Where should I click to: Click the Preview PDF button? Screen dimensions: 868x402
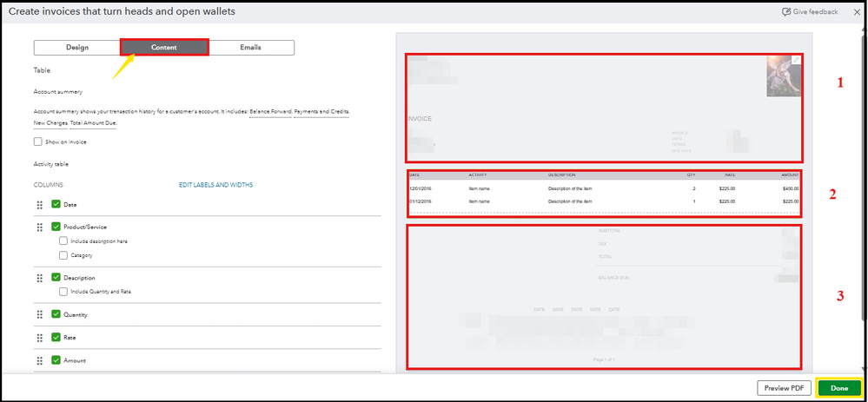[785, 388]
